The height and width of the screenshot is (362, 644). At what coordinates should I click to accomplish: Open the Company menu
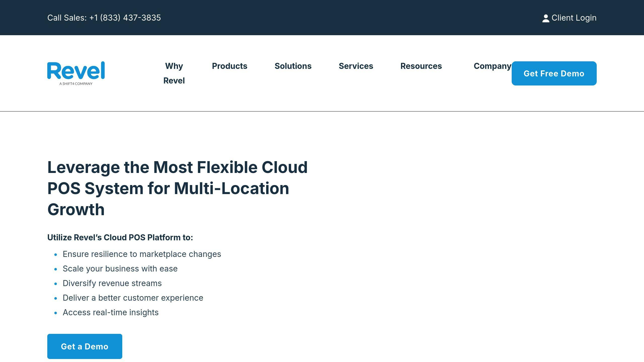(x=492, y=66)
